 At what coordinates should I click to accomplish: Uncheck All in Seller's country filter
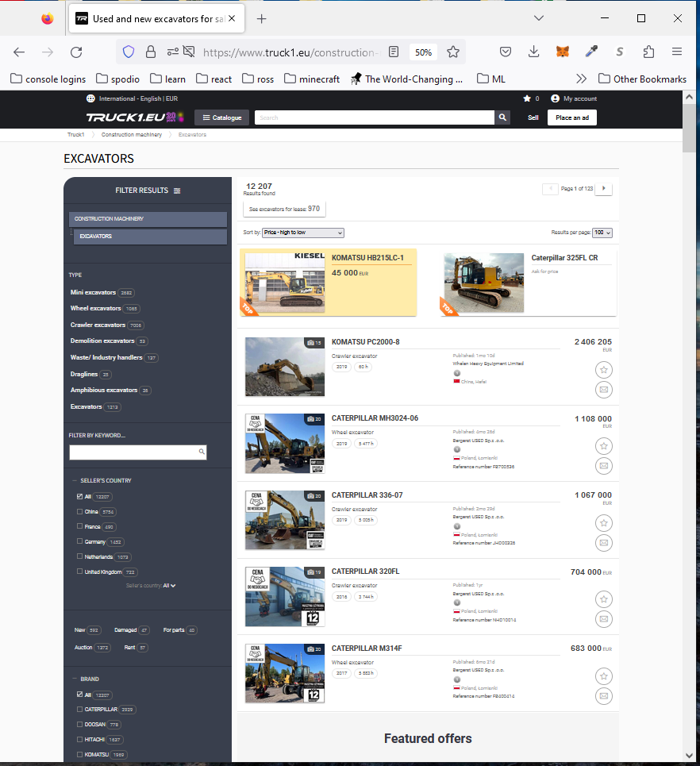79,496
